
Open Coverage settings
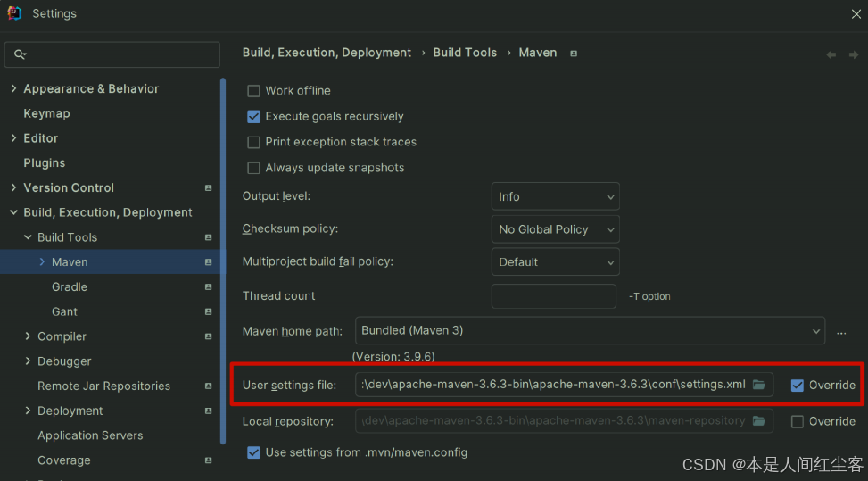(x=63, y=460)
